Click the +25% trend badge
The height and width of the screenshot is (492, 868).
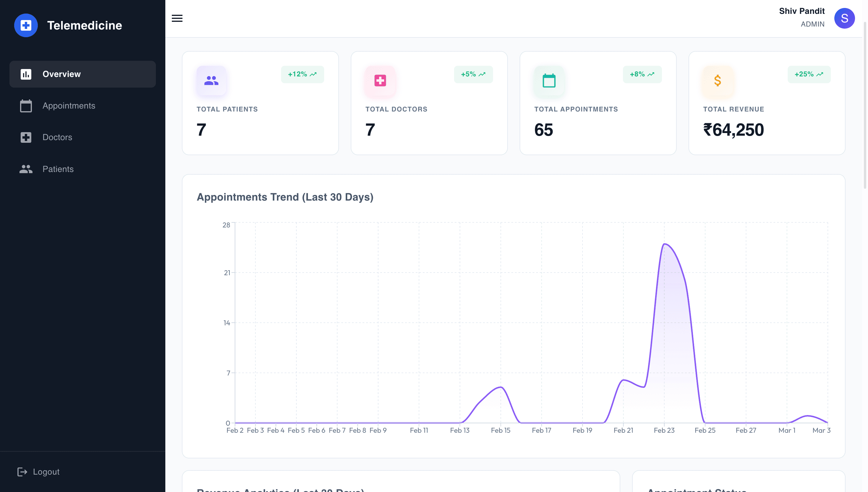(809, 74)
